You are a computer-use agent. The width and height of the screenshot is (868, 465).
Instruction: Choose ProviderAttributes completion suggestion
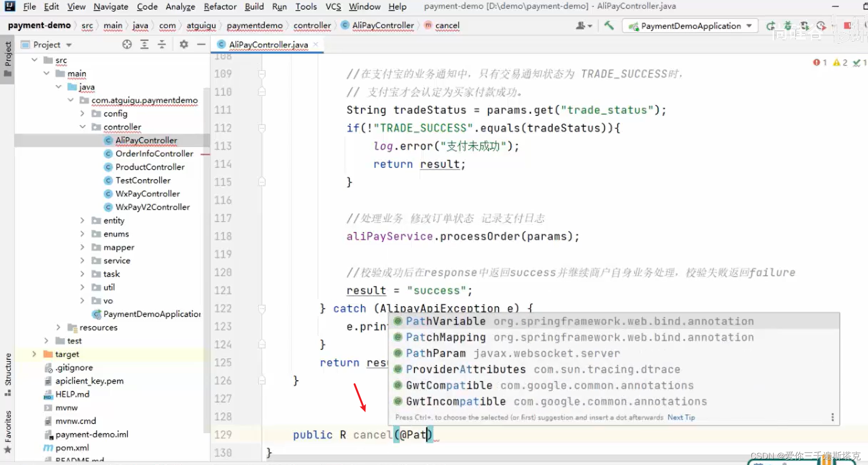click(x=614, y=369)
